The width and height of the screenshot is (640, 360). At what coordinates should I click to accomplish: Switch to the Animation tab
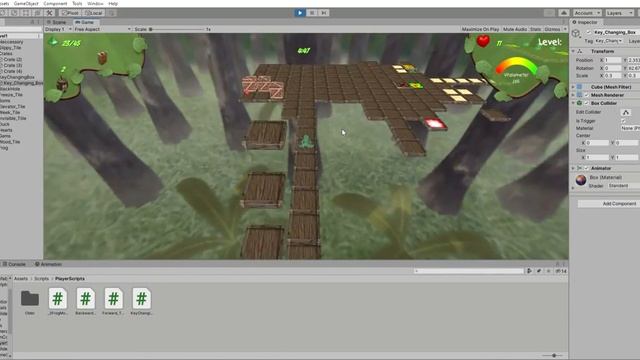[48, 264]
